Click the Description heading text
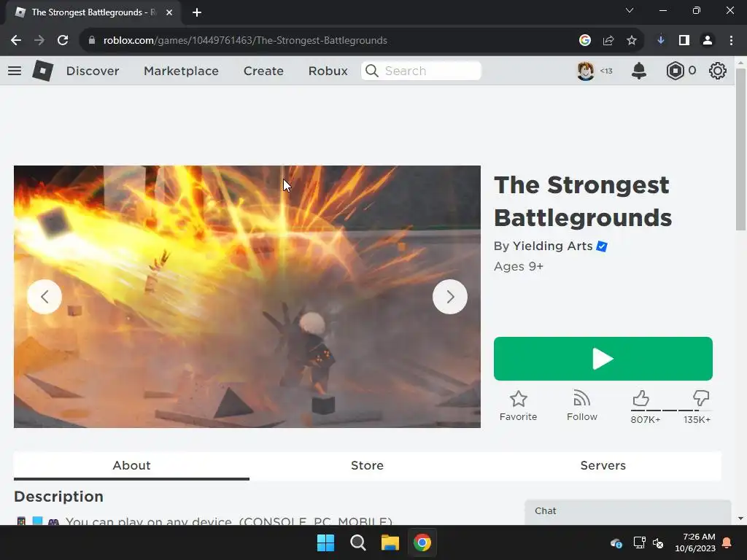Screen dimensions: 747x560 [x=58, y=496]
